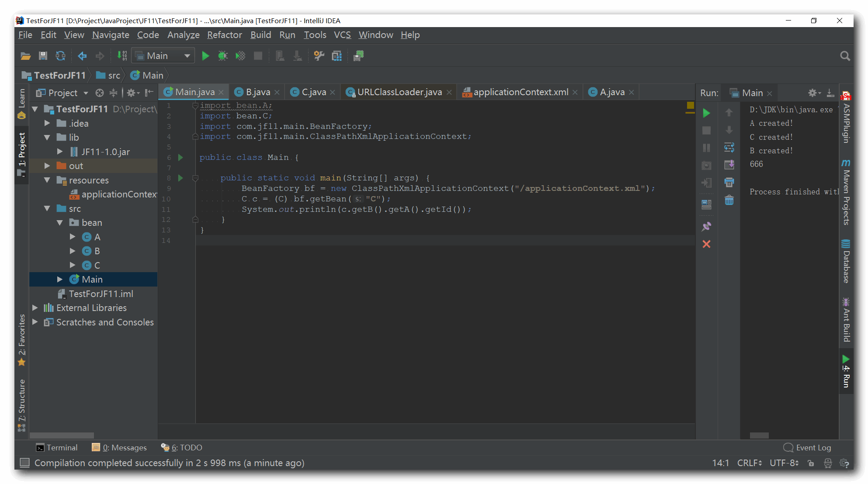Screen dimensions: 868x484
Task: Open the Analyze menu
Action: [x=184, y=35]
